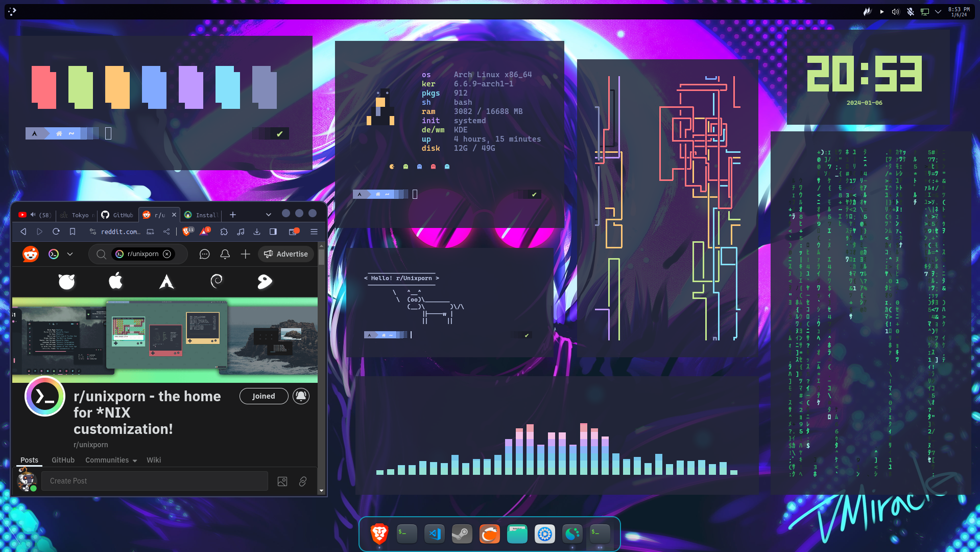Switch to the GitHub browser tab
The image size is (980, 552).
[x=117, y=215]
